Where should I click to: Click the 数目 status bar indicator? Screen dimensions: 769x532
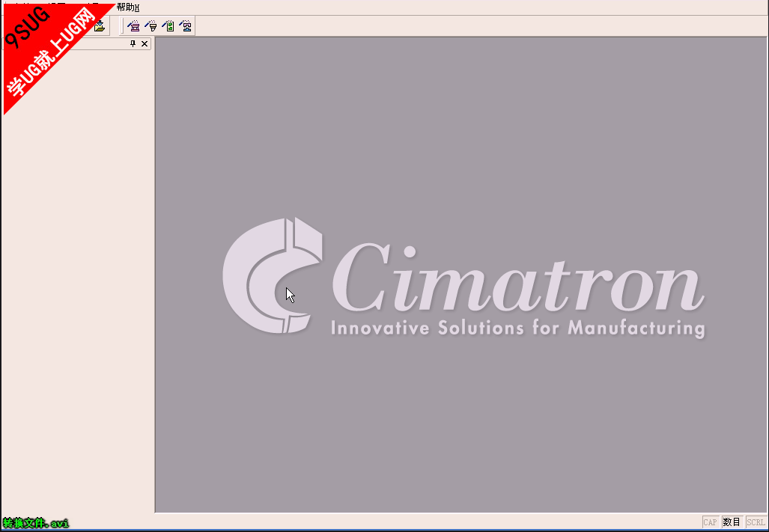point(732,522)
